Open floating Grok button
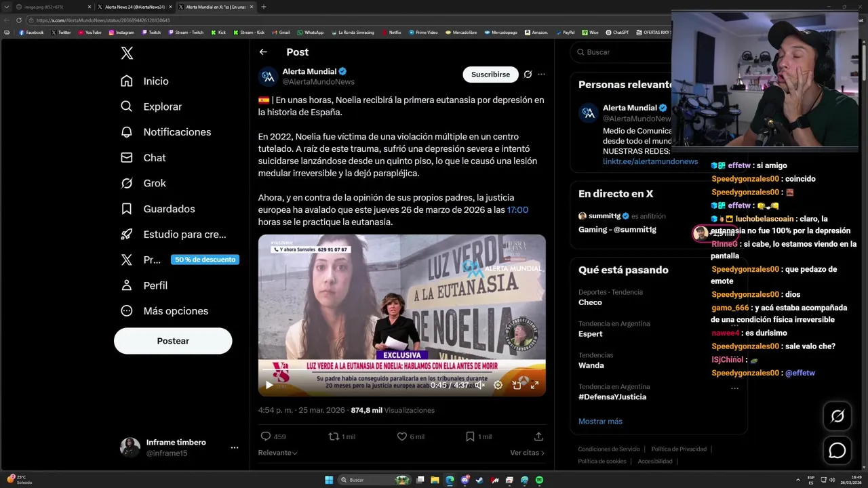Screen dimensions: 868x488 coord(837,416)
